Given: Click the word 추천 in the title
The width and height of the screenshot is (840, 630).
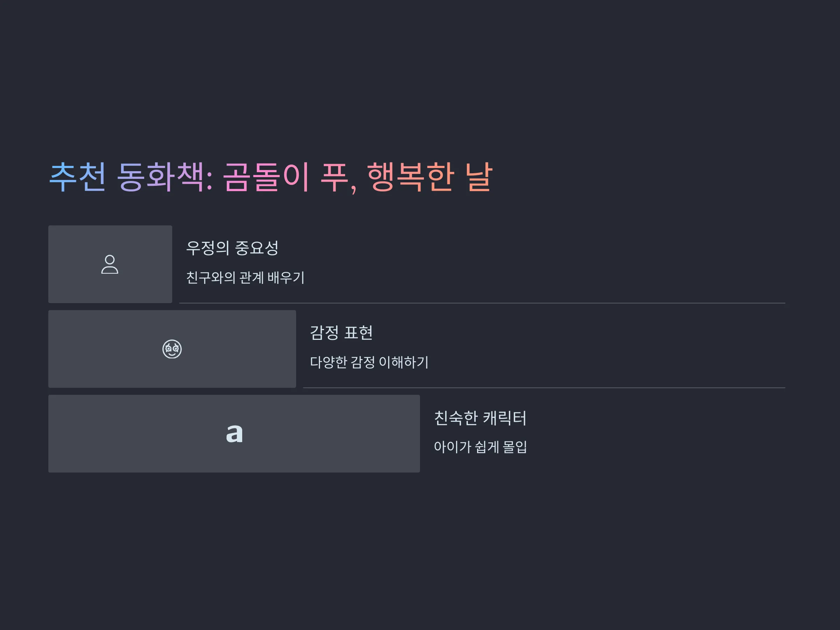Looking at the screenshot, I should 77,177.
